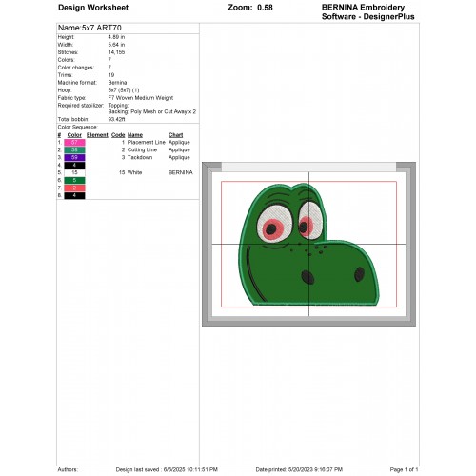476x476 pixels.
Task: Click the dinosaur embroidery design preview
Action: click(x=308, y=245)
